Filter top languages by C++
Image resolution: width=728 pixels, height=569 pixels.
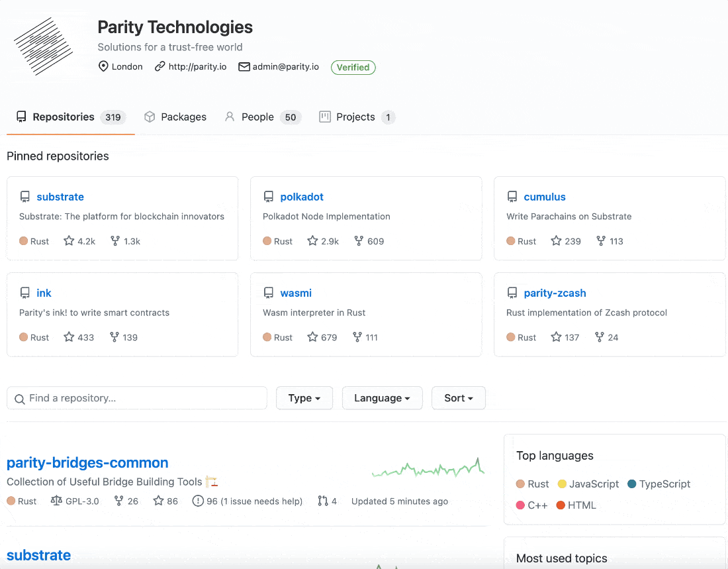click(531, 505)
